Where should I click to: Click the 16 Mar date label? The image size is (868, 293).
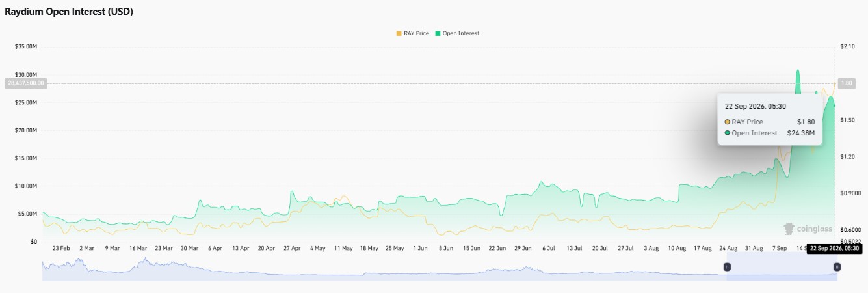138,249
